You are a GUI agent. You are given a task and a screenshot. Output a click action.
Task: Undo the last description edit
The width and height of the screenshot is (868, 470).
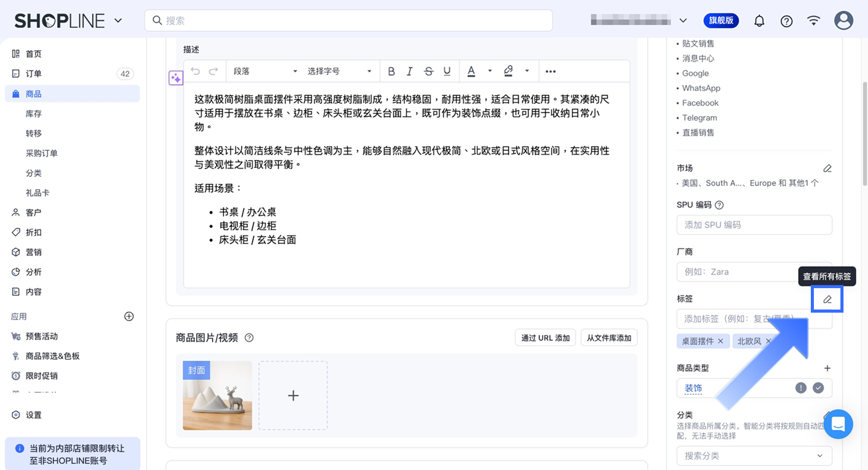195,71
